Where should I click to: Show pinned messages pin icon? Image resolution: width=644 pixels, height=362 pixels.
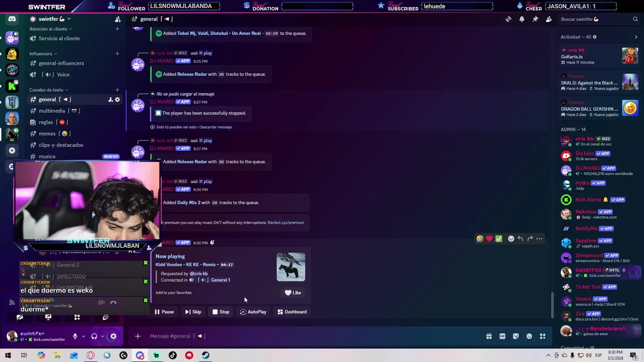coord(535,19)
